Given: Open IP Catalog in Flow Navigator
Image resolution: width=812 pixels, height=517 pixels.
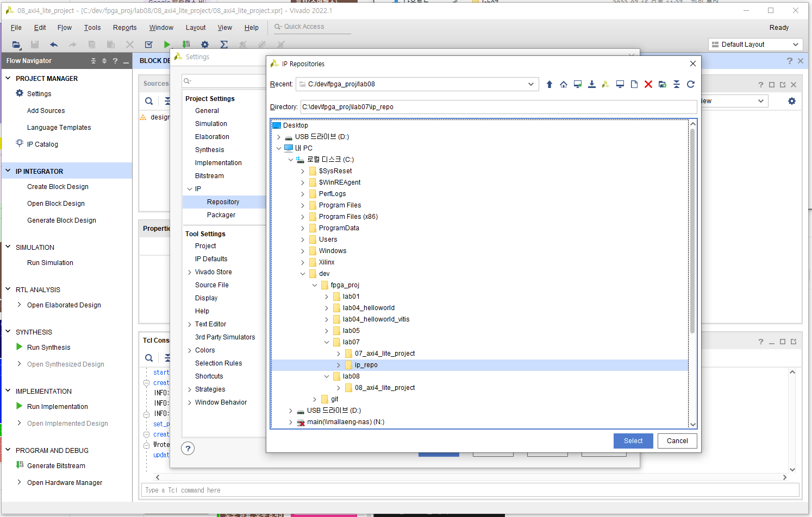Looking at the screenshot, I should tap(42, 144).
